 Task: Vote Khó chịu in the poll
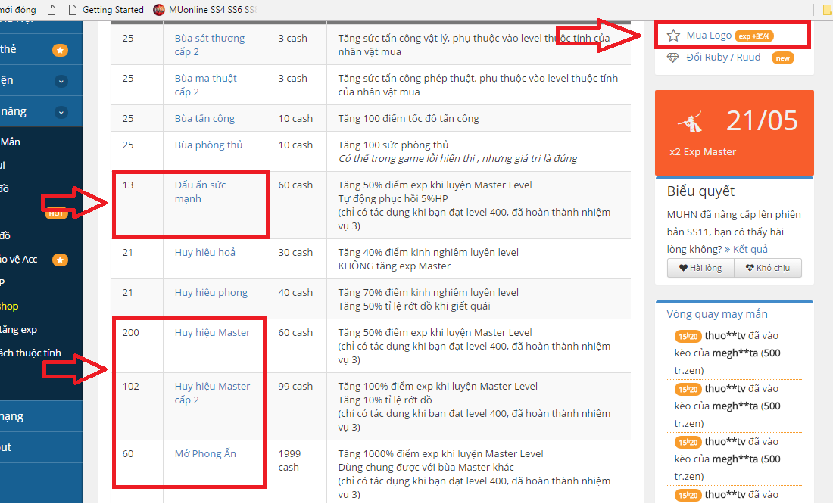(768, 268)
